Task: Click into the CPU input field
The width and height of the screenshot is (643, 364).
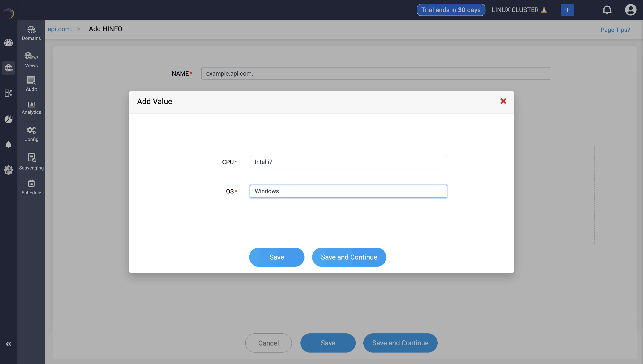Action: (x=348, y=162)
